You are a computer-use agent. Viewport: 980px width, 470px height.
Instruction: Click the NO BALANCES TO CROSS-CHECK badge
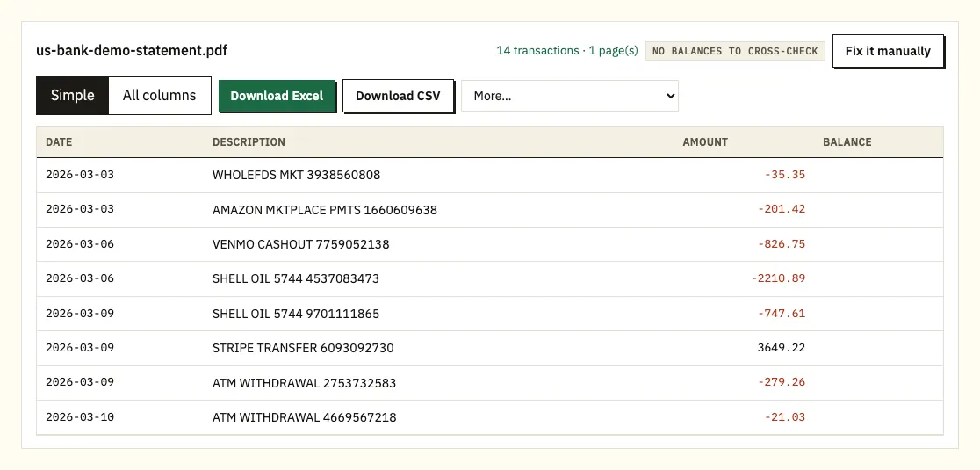(735, 51)
